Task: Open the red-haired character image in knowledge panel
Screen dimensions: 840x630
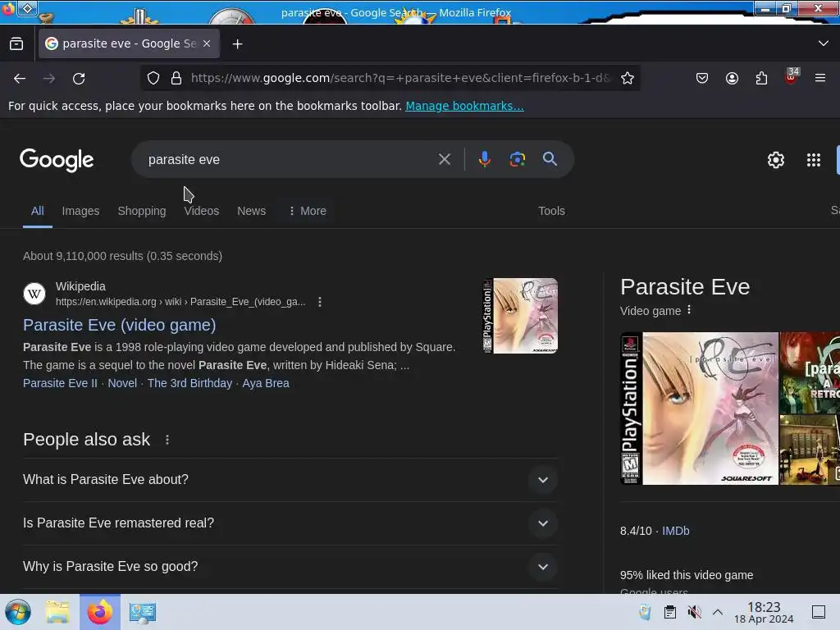Action: point(810,373)
